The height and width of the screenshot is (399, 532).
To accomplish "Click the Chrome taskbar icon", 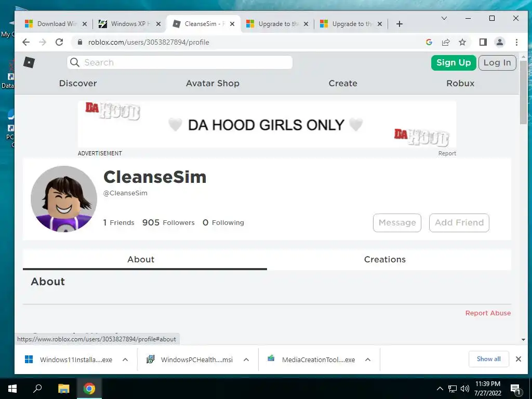I will pyautogui.click(x=89, y=389).
